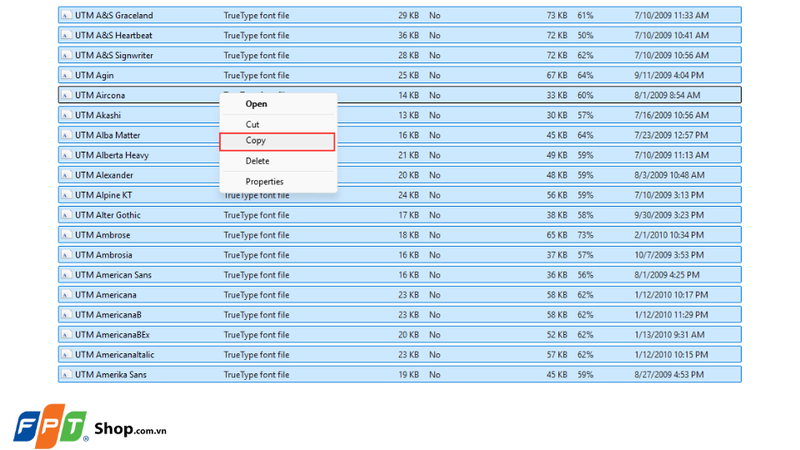Select the file name UTM Alberta Heavy
Screen dimensions: 800x450
[x=112, y=155]
